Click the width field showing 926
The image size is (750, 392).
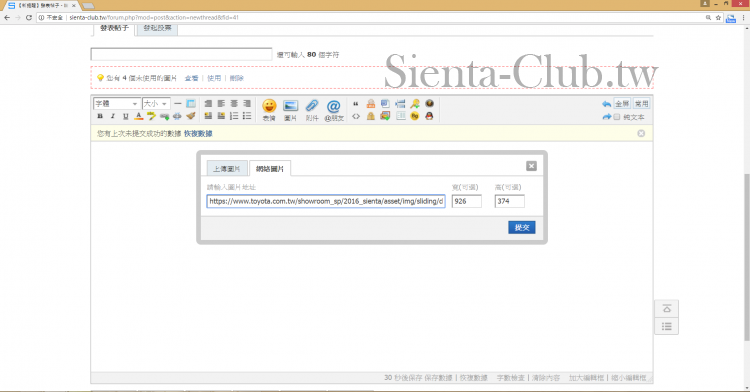(x=466, y=201)
